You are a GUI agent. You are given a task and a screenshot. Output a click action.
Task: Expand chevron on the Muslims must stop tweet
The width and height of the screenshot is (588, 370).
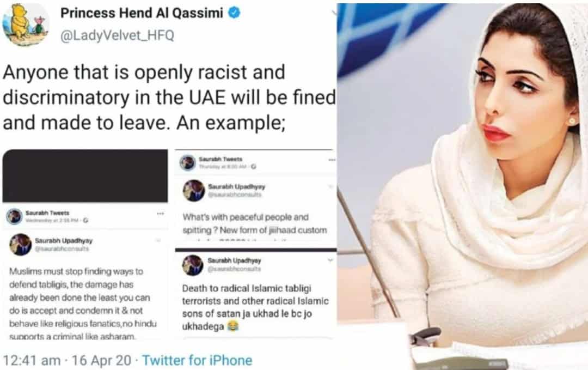(158, 240)
